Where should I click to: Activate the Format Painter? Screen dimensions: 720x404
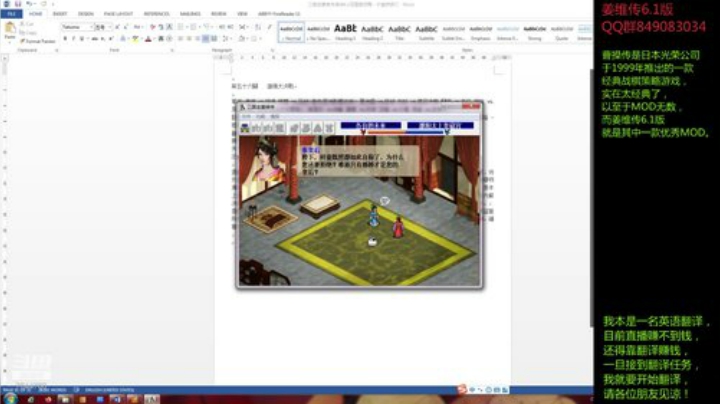[37, 41]
